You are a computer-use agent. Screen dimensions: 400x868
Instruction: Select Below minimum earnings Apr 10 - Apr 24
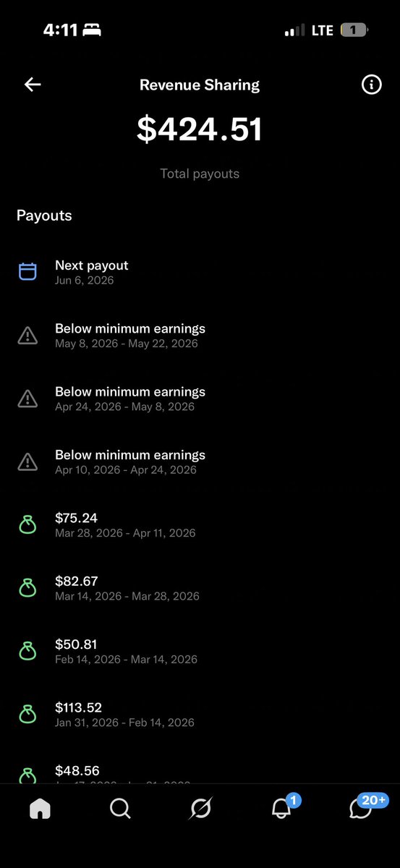[200, 461]
